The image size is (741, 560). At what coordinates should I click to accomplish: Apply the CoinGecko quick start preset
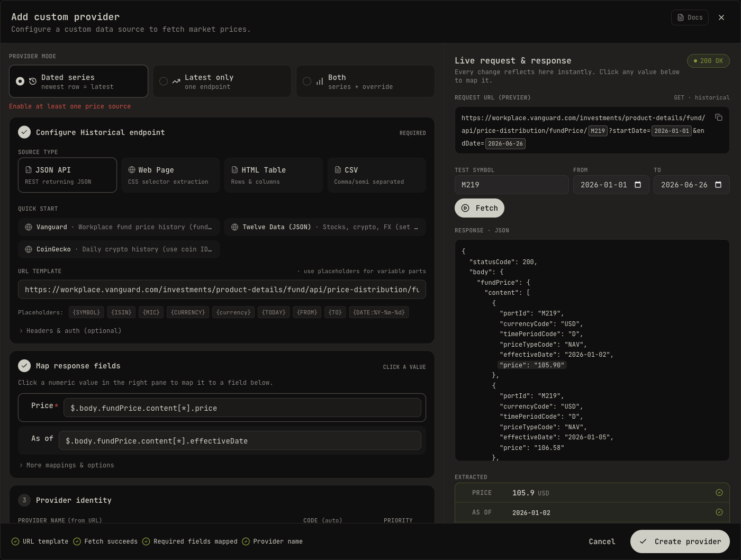tap(119, 249)
